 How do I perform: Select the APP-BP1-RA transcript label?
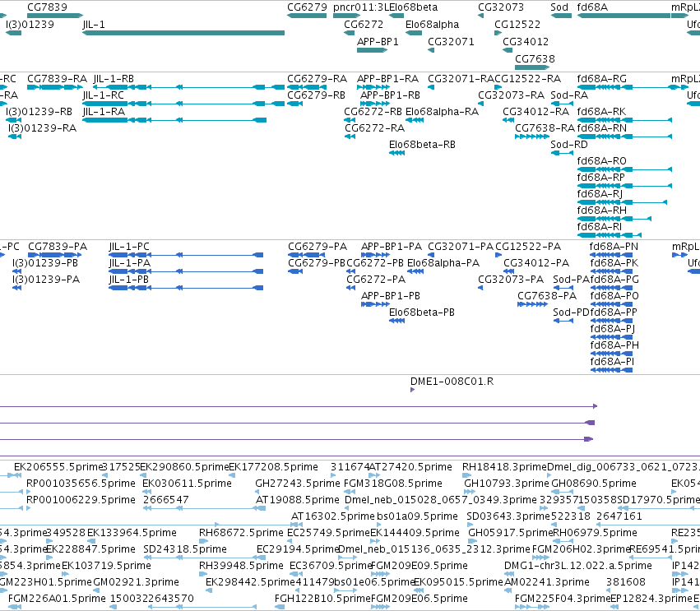[387, 79]
